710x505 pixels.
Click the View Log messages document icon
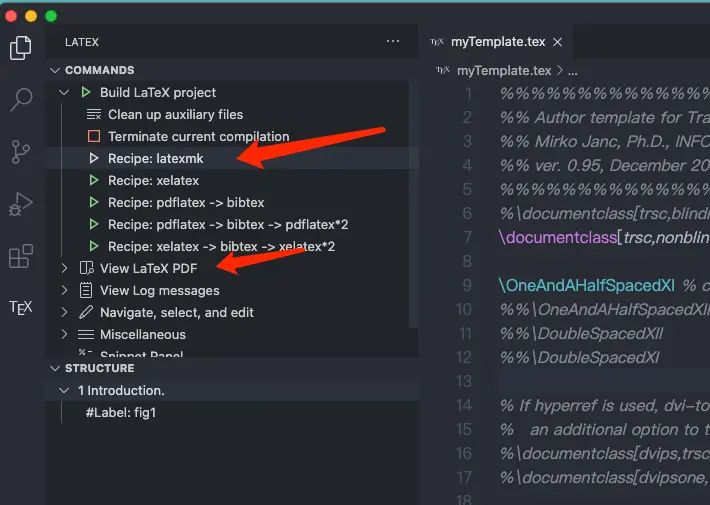[86, 290]
